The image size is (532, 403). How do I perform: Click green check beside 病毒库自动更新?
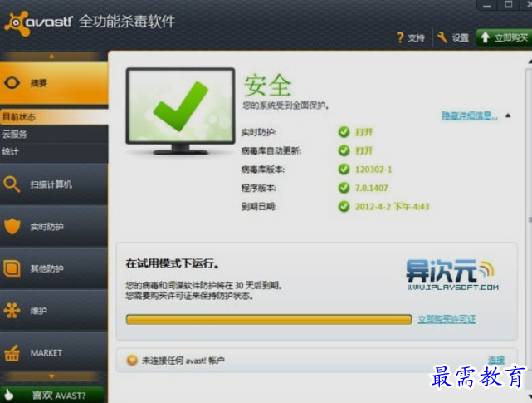pyautogui.click(x=344, y=150)
